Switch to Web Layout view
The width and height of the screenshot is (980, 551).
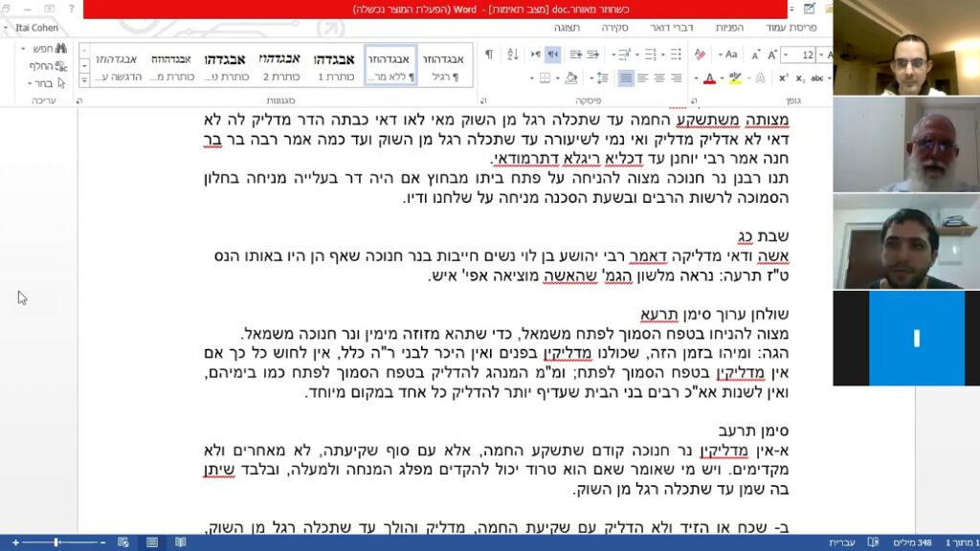[123, 542]
